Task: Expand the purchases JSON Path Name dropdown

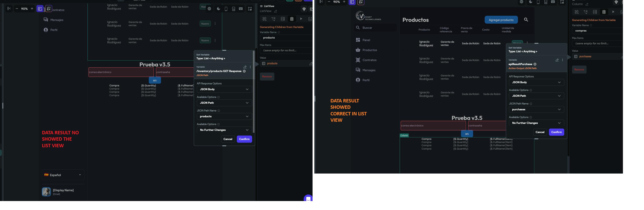Action: coord(536,109)
